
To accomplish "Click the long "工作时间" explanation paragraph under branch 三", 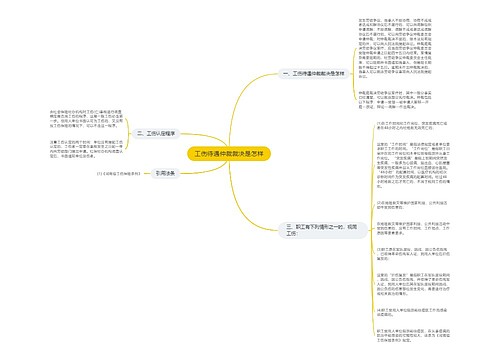I will click(413, 165).
